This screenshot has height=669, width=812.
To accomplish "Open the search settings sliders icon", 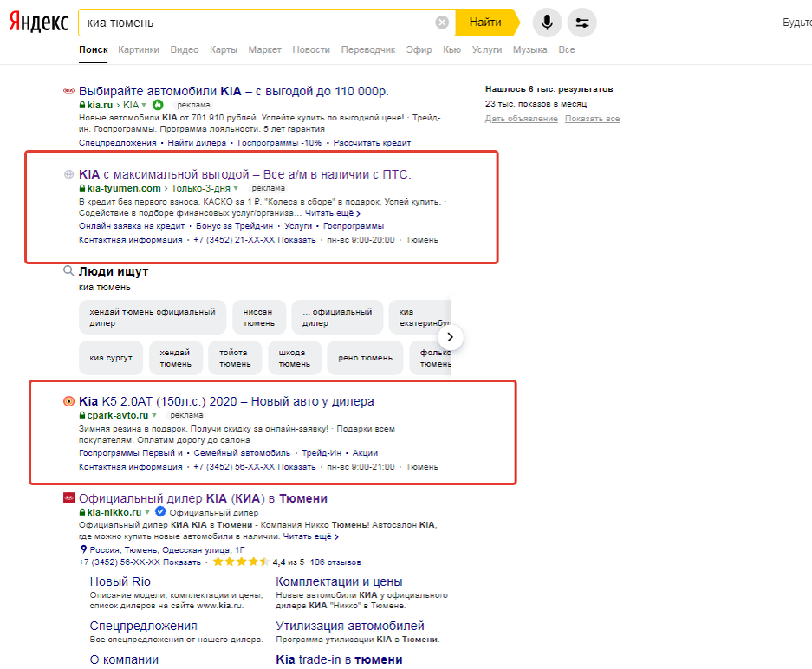I will (581, 23).
